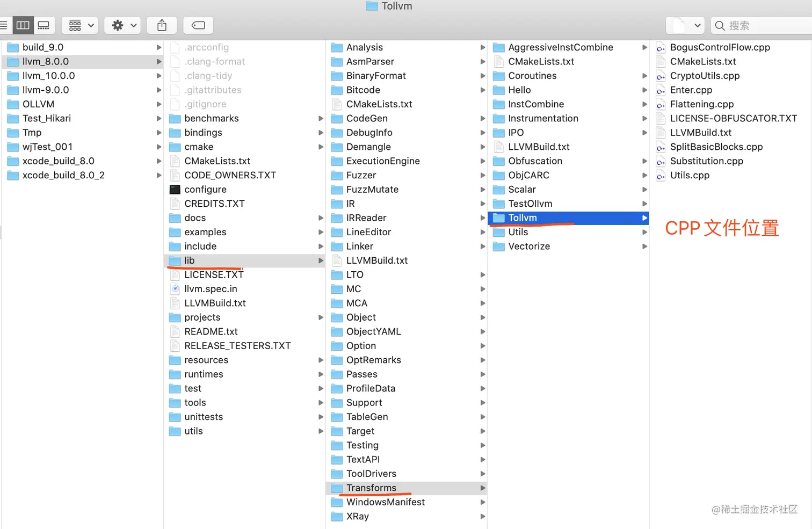Open the CodeGen folder

coord(407,118)
